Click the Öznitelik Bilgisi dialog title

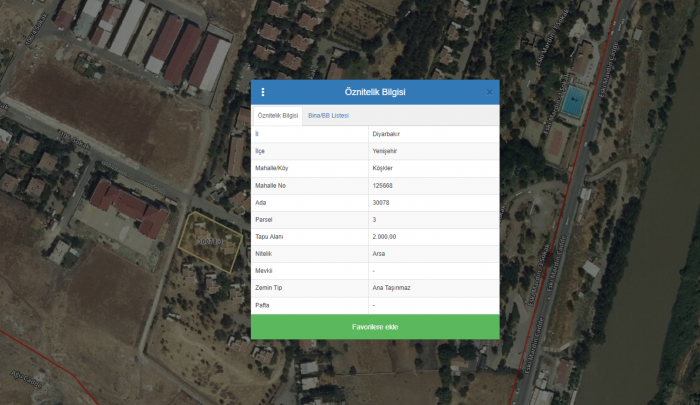(375, 92)
